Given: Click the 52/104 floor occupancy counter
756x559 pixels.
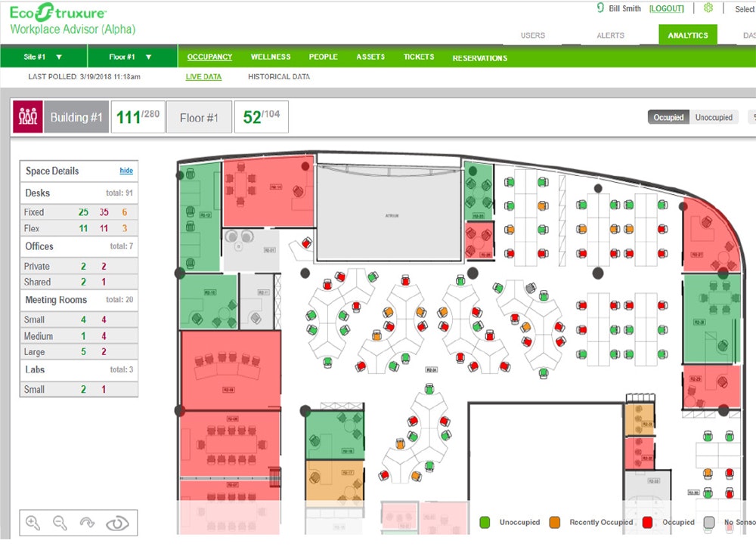Looking at the screenshot, I should pyautogui.click(x=261, y=117).
